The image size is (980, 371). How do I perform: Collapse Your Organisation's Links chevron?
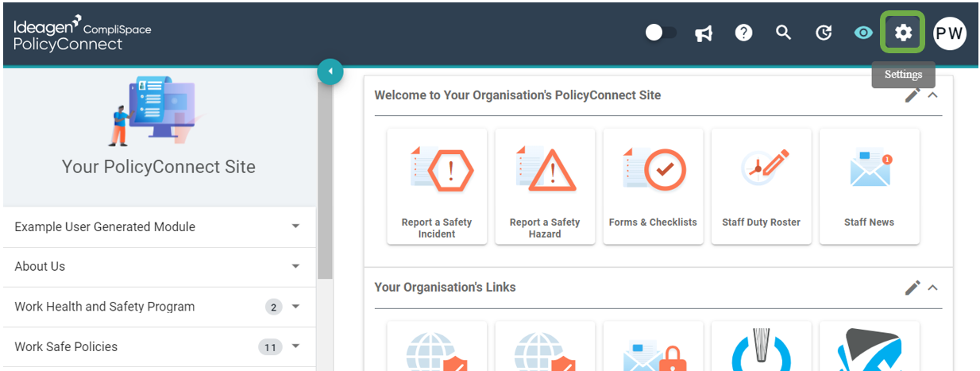(933, 288)
